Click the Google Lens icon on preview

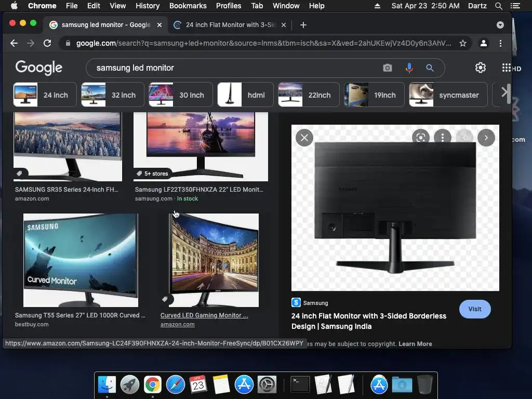421,138
